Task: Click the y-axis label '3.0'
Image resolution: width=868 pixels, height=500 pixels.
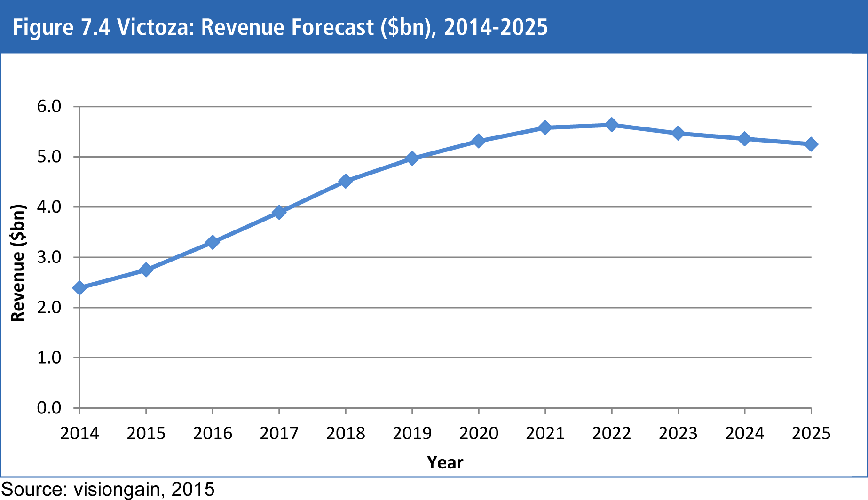Action: [x=49, y=257]
